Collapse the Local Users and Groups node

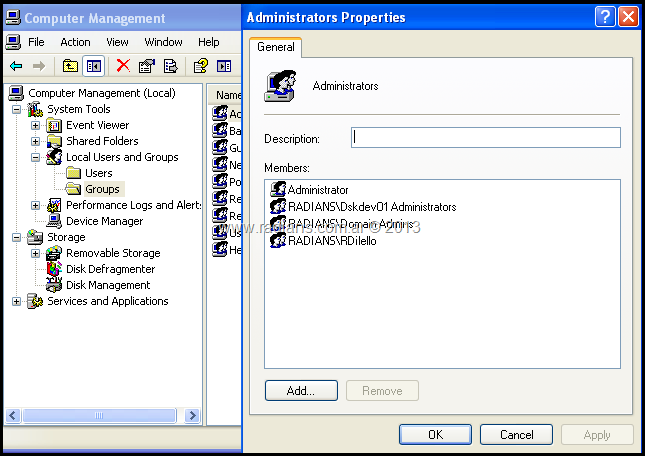point(36,157)
